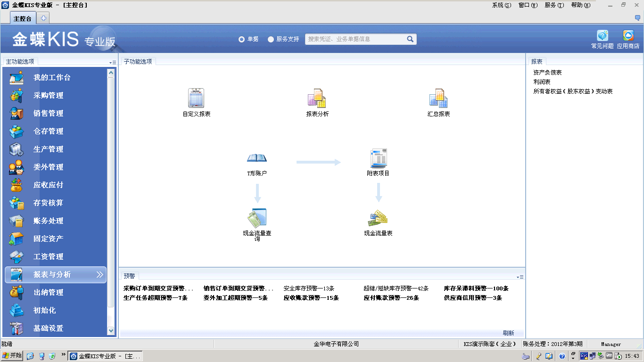Open 常见问题 help icon
The width and height of the screenshot is (644, 362).
point(603,36)
